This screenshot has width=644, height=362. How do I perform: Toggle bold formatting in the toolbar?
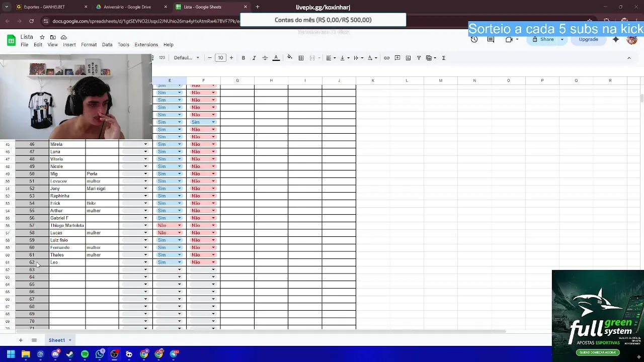click(243, 58)
